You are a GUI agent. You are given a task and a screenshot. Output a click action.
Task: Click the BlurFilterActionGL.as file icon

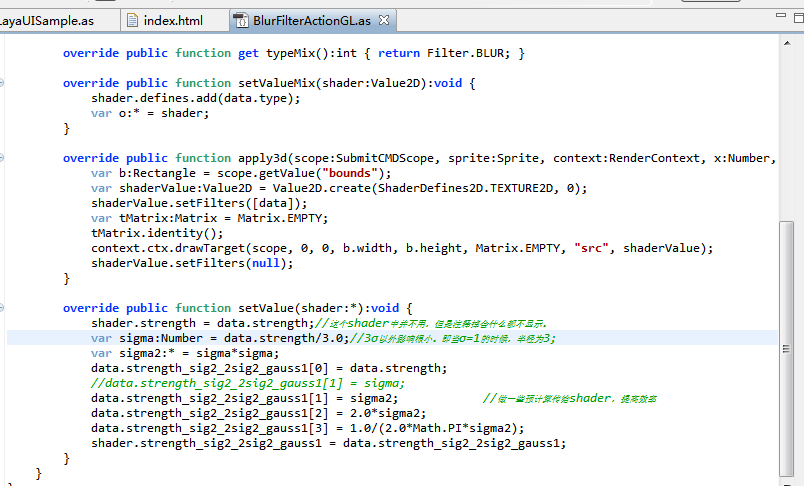click(x=242, y=20)
